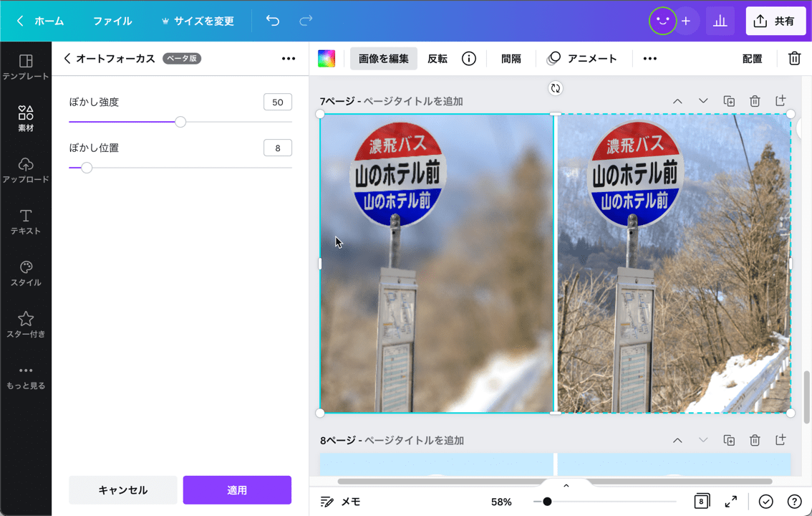812x516 pixels.
Task: Delete page 7 with trash icon
Action: pyautogui.click(x=755, y=101)
